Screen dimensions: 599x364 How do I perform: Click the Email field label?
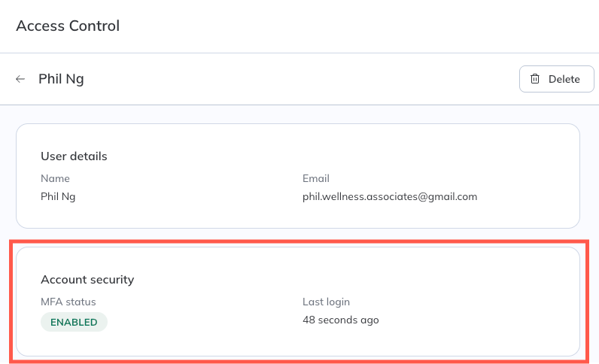[x=316, y=178]
